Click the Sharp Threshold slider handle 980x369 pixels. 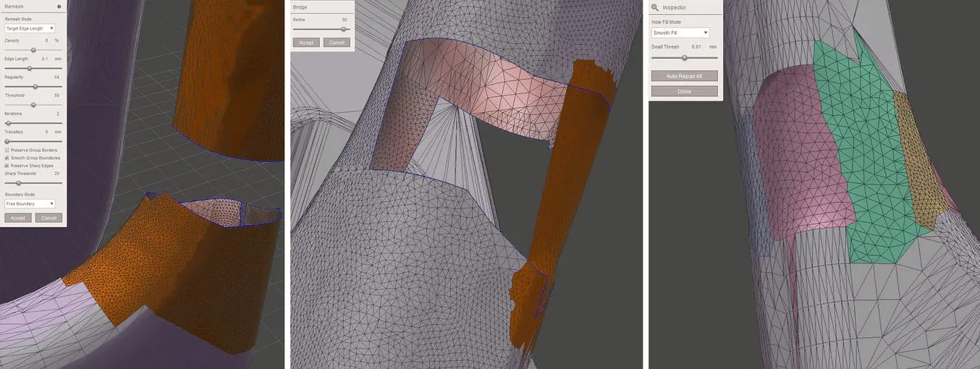click(x=18, y=183)
